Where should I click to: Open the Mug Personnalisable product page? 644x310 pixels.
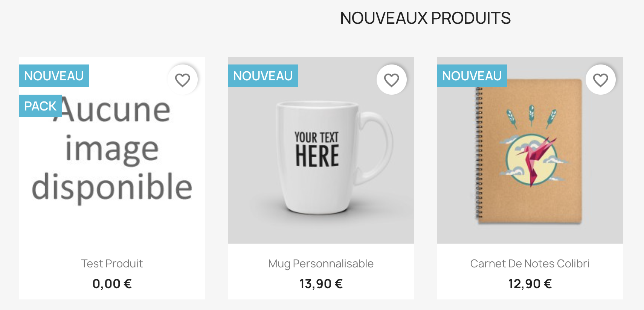(320, 263)
